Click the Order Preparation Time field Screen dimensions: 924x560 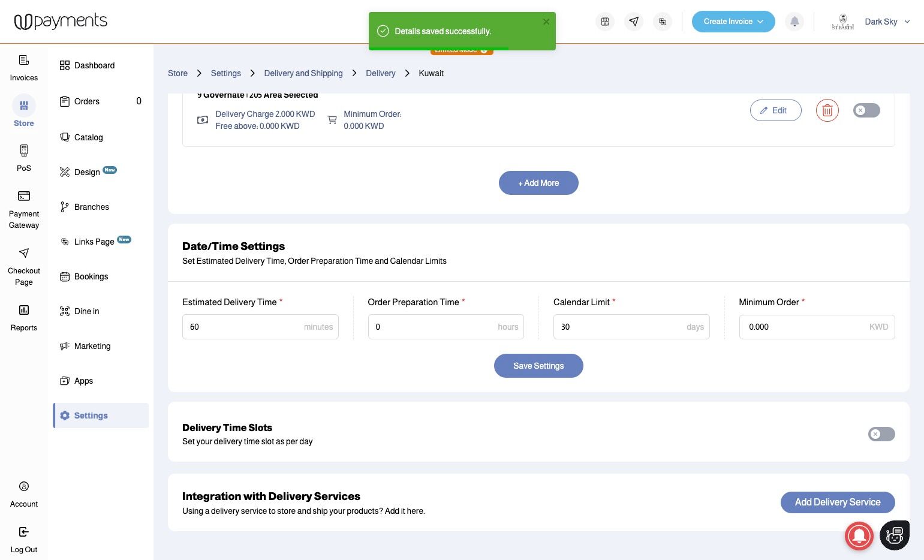tap(446, 327)
